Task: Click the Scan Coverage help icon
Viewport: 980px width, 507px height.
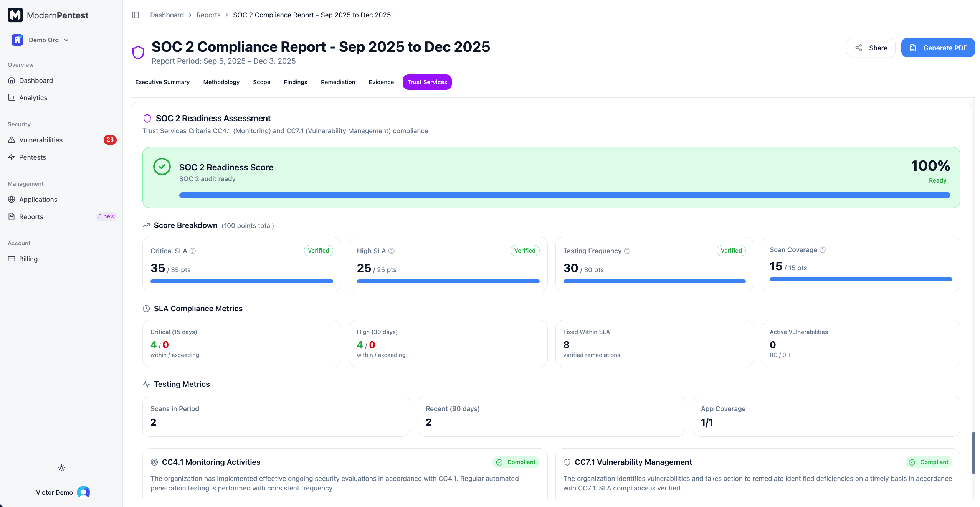Action: pyautogui.click(x=823, y=250)
